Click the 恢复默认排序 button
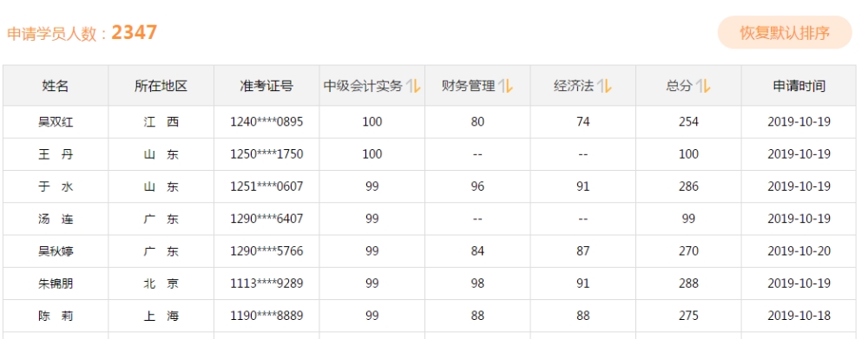Image resolution: width=868 pixels, height=339 pixels. 785,33
